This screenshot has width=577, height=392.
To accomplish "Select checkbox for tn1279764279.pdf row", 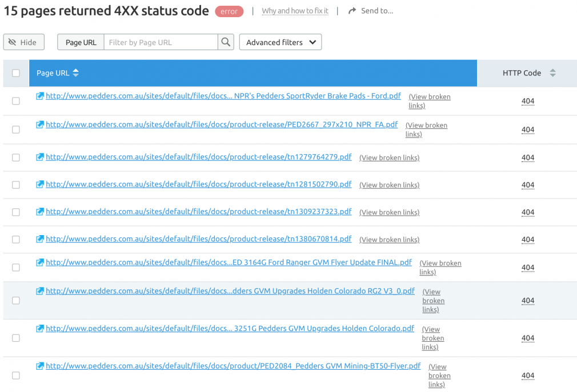I will pos(16,157).
